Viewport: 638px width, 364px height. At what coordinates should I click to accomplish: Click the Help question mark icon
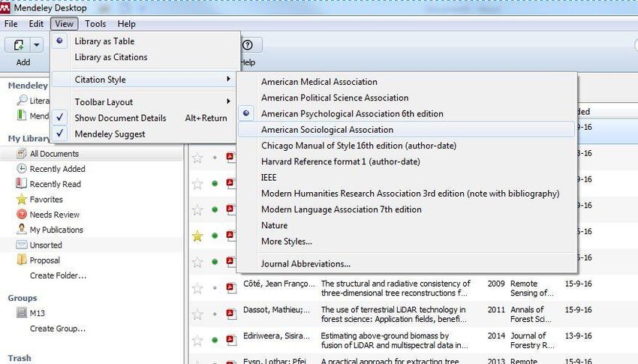[x=248, y=45]
